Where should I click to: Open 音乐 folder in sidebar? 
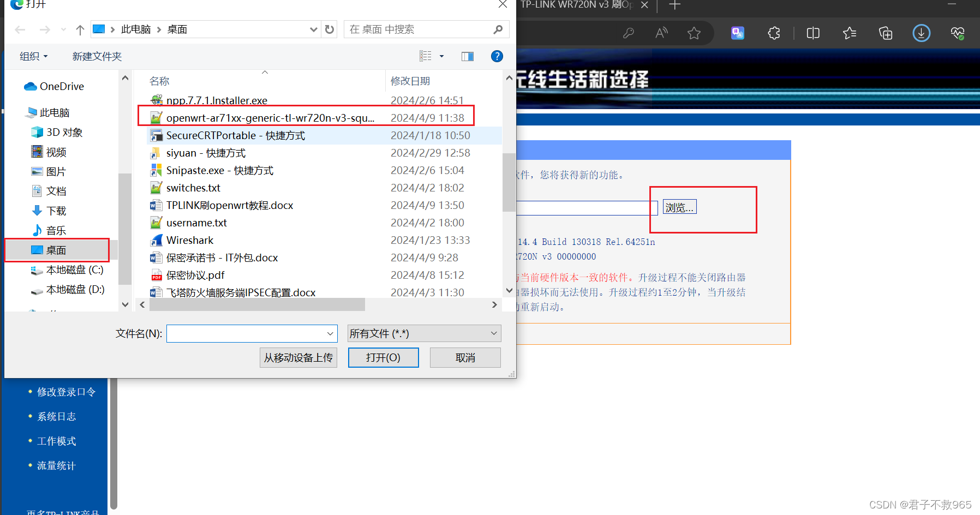click(x=49, y=230)
